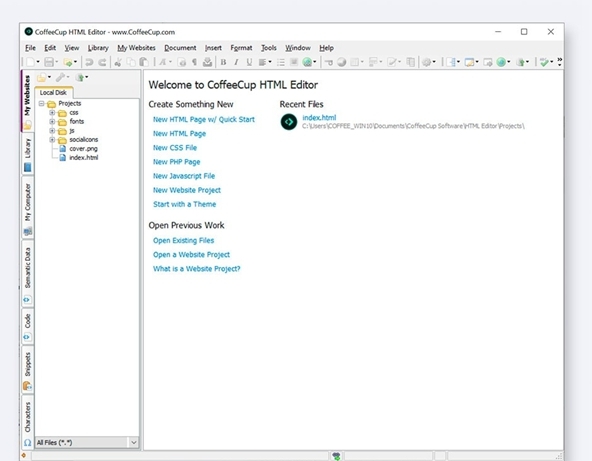Switch to the My Computer side tab

click(x=28, y=207)
